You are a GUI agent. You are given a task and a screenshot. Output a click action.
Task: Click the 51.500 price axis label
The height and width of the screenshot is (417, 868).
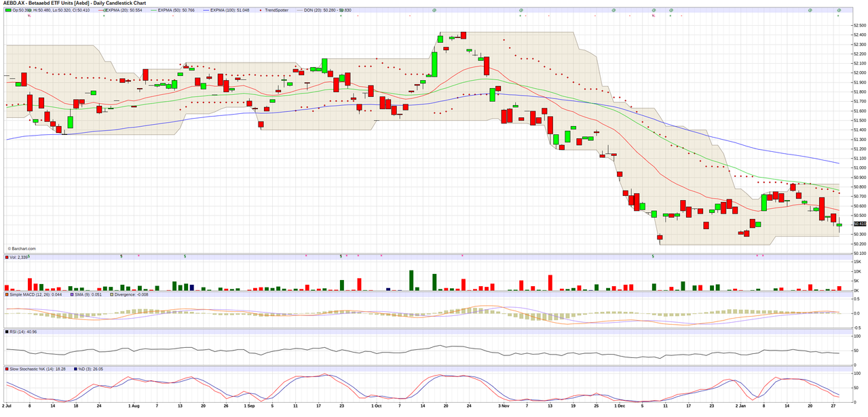click(x=860, y=120)
